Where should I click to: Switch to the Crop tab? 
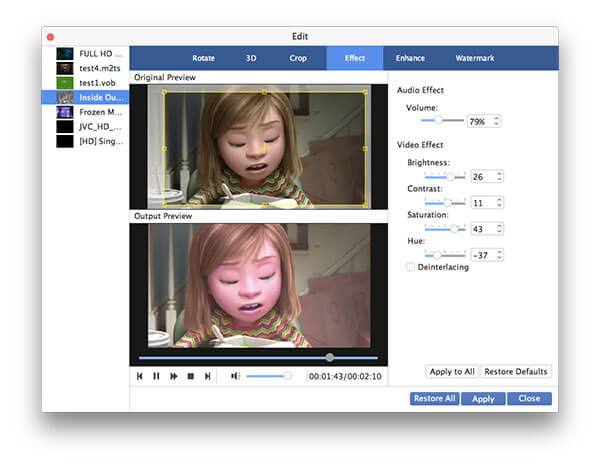[298, 58]
